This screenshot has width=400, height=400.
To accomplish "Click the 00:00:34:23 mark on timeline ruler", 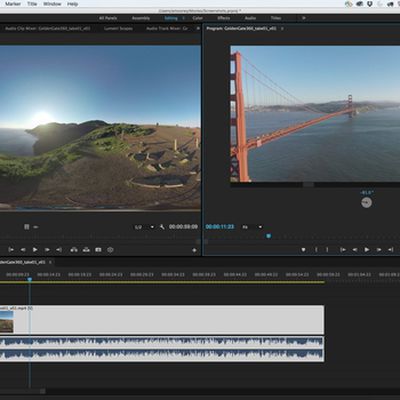I will pyautogui.click(x=173, y=275).
